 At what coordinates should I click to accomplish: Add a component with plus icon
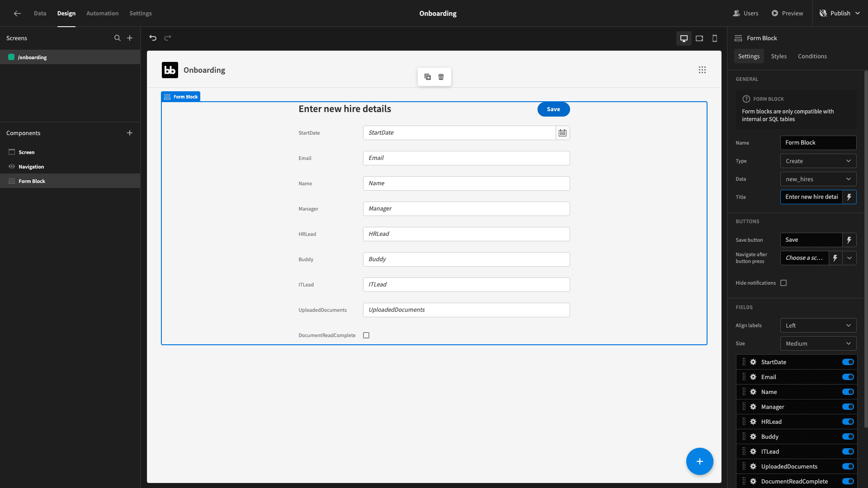click(130, 133)
